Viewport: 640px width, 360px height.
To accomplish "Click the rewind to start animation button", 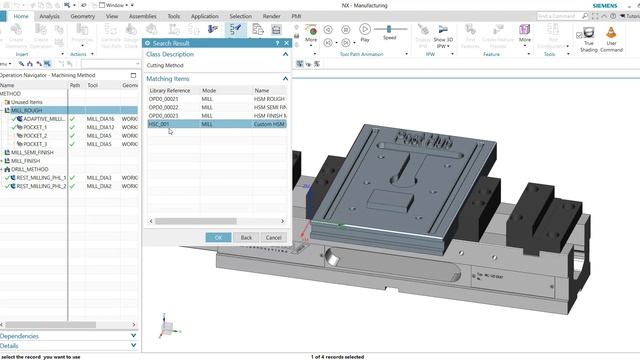I will [x=328, y=42].
